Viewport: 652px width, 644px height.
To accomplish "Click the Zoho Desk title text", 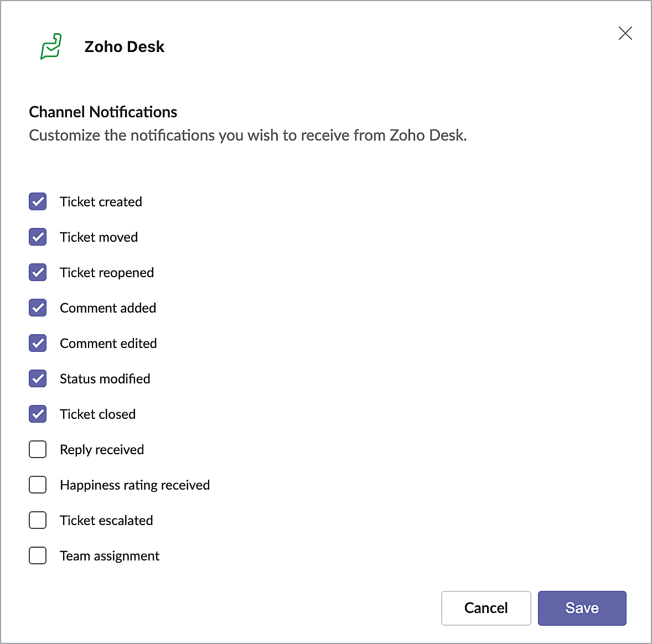I will point(125,47).
